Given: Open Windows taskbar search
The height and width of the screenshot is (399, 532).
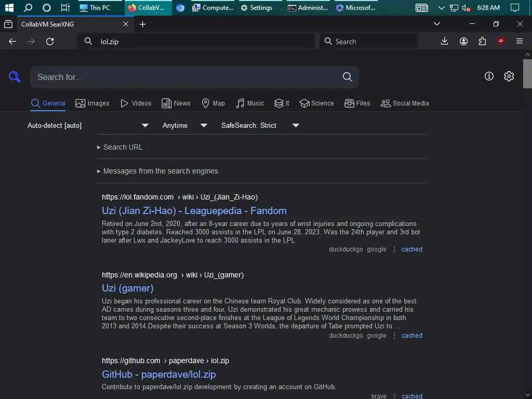Looking at the screenshot, I should (x=28, y=7).
